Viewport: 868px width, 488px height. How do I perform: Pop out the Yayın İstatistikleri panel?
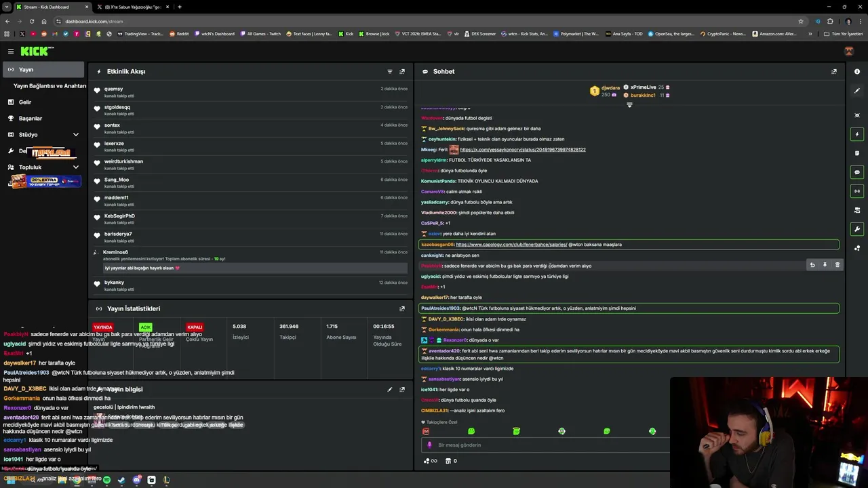[402, 308]
